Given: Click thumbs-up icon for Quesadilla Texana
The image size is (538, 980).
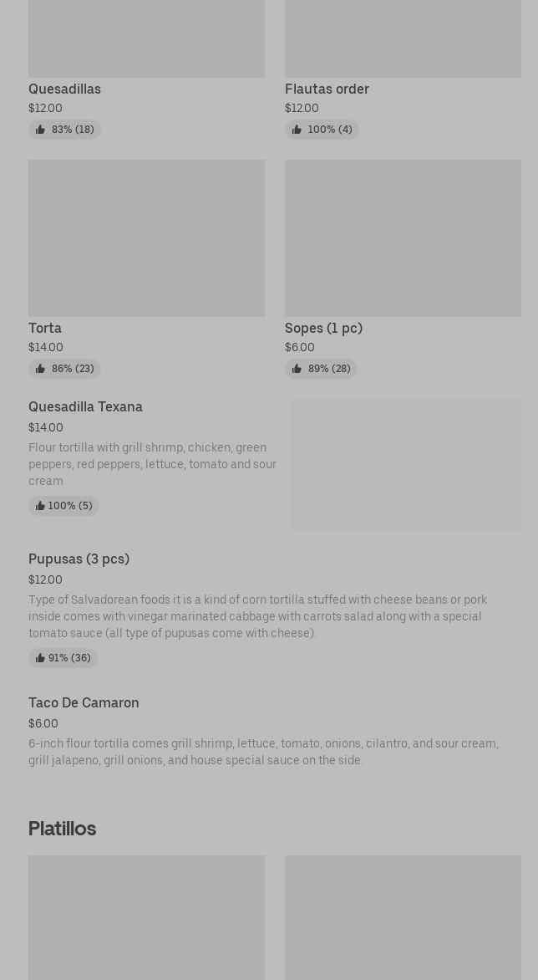Looking at the screenshot, I should [40, 506].
